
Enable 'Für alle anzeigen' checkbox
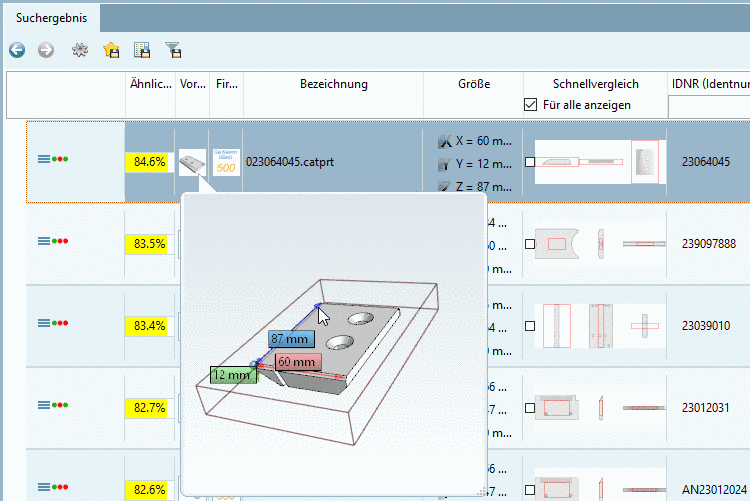(530, 104)
